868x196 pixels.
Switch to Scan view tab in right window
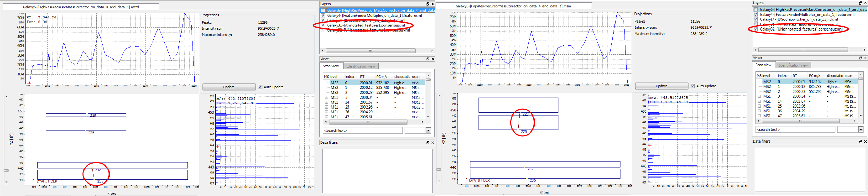coord(763,65)
